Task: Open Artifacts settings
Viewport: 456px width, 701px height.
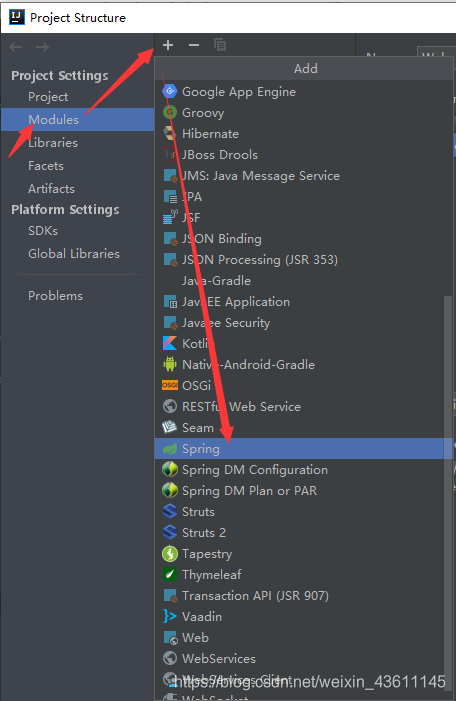Action: (x=51, y=189)
